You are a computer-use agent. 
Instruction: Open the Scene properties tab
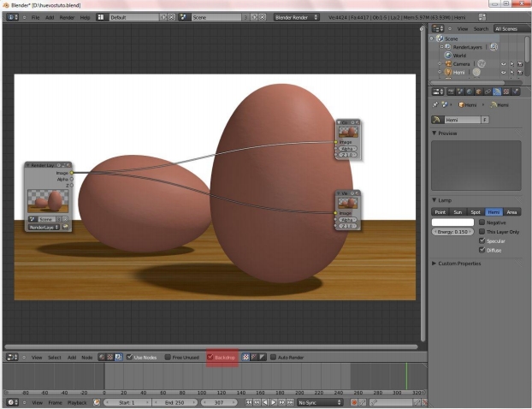[x=460, y=92]
